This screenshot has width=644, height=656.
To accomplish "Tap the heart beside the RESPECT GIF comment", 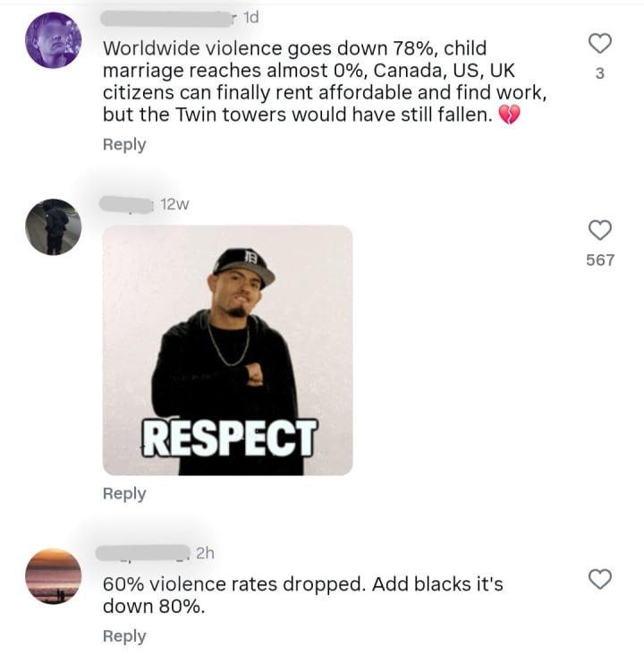I will coord(600,230).
